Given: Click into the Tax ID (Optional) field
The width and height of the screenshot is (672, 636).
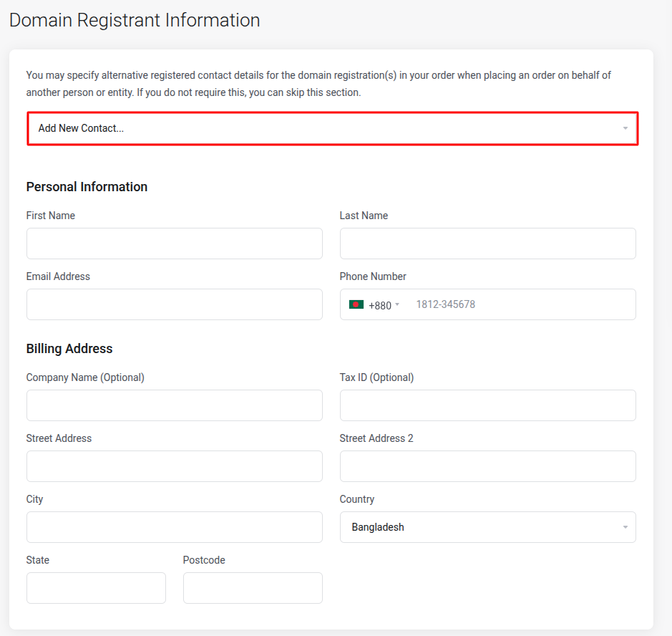Looking at the screenshot, I should tap(487, 405).
